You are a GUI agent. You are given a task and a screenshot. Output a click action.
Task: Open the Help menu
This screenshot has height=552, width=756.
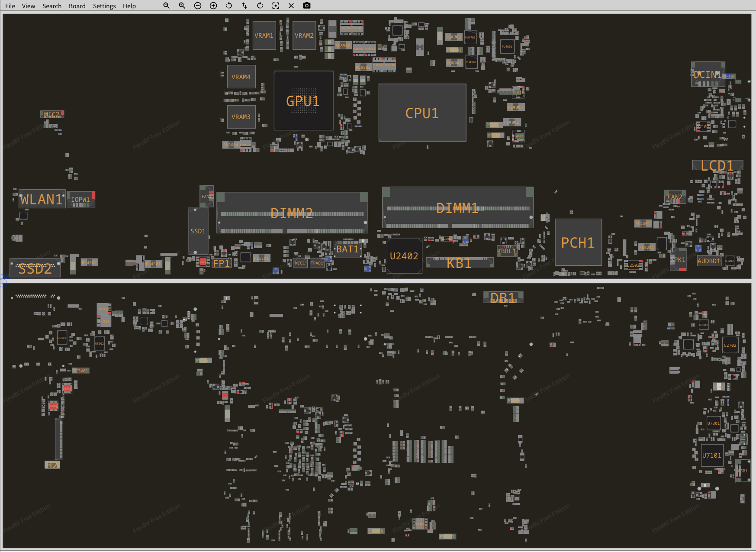click(129, 6)
